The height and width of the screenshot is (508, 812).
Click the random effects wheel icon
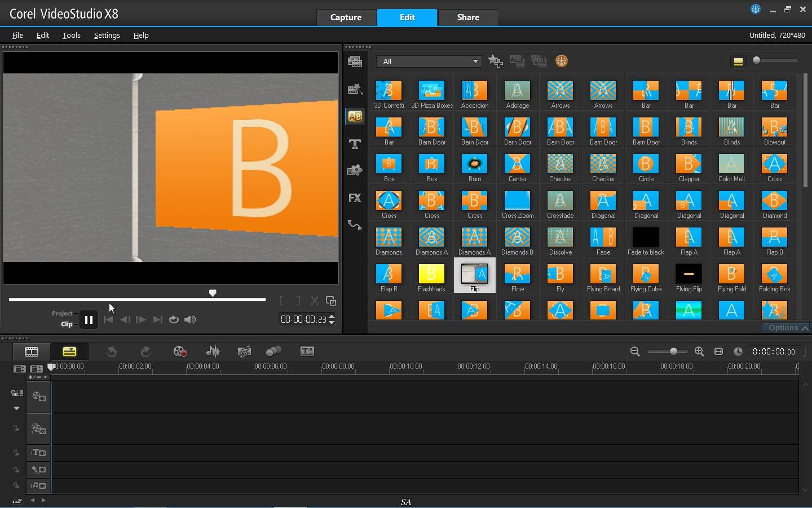(561, 61)
